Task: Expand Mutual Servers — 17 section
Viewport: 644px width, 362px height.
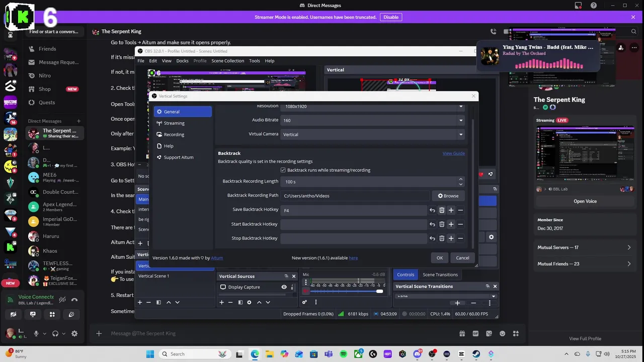Action: (585, 247)
